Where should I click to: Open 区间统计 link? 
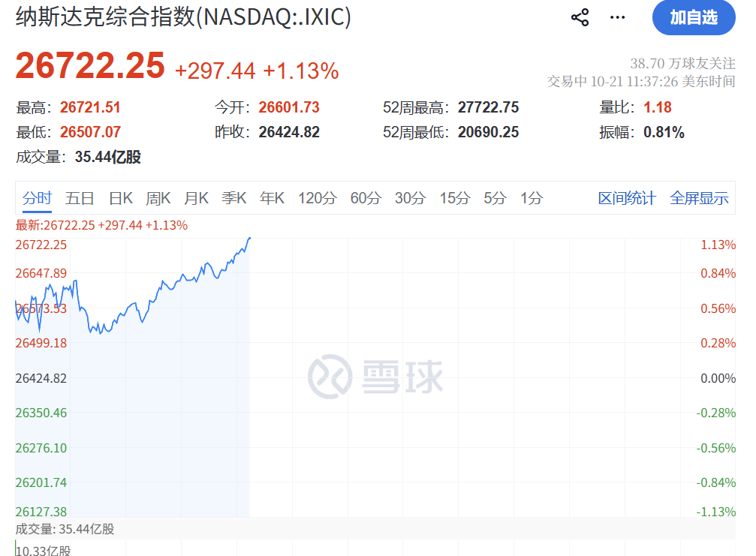[x=627, y=198]
